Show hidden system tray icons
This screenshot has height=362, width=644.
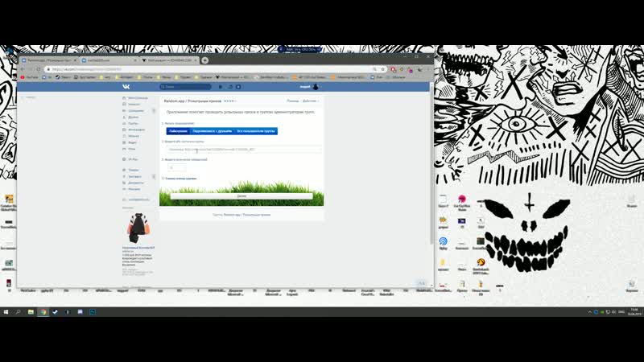tap(590, 312)
